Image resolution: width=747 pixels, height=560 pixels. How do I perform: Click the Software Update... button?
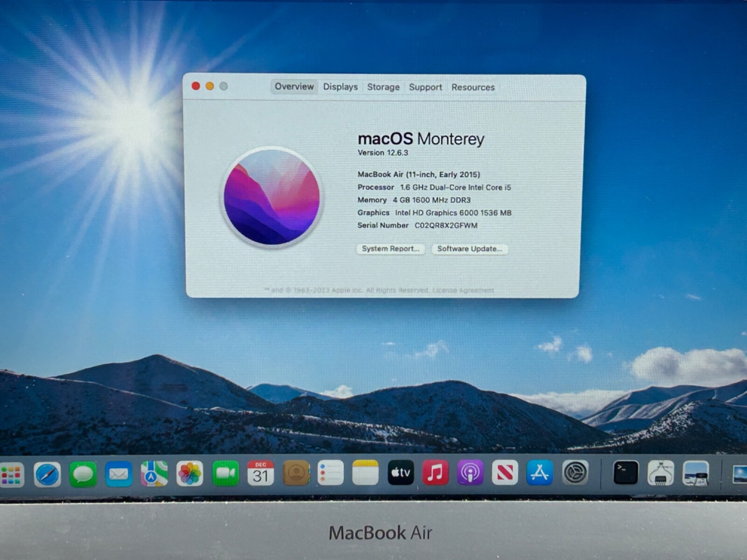[470, 249]
